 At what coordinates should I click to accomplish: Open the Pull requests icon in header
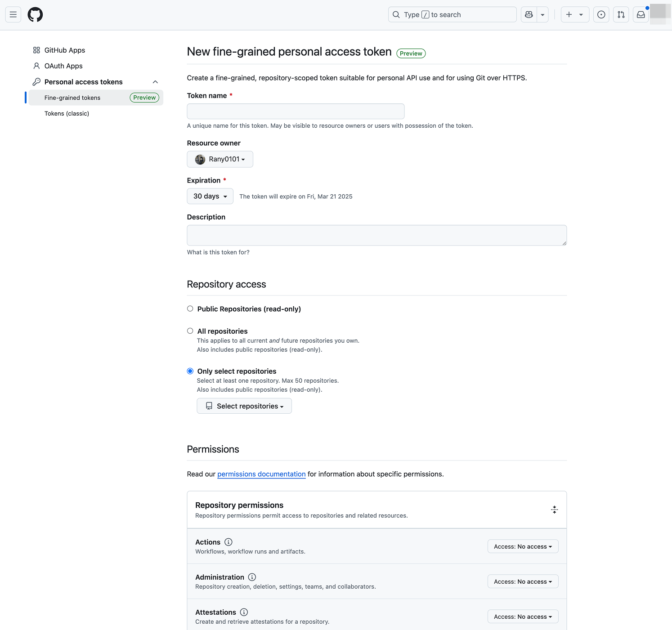click(x=621, y=14)
